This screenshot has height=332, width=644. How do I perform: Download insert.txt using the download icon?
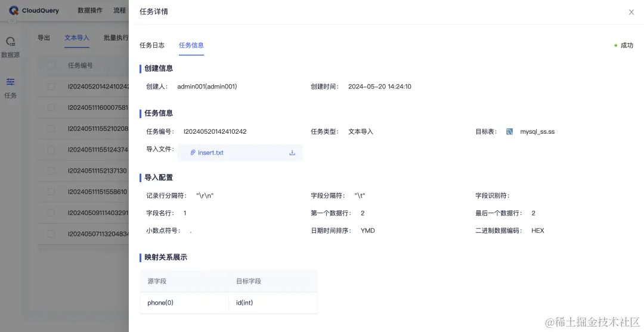pos(292,153)
